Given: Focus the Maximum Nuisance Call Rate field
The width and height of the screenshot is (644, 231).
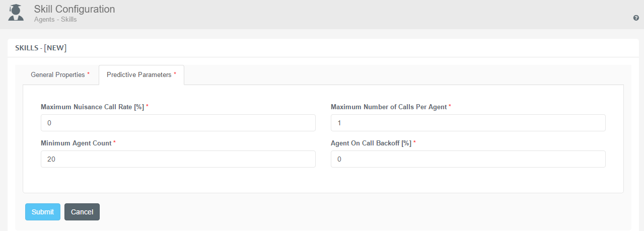Looking at the screenshot, I should (x=178, y=123).
